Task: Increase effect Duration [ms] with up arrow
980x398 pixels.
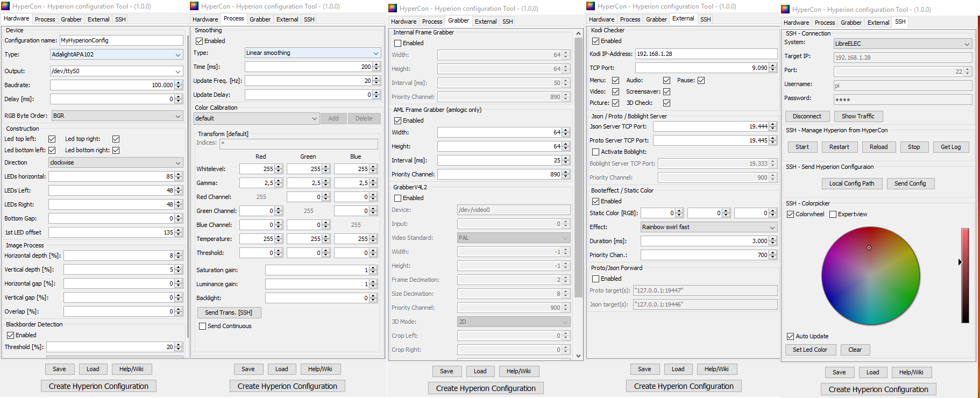Action: pyautogui.click(x=772, y=239)
